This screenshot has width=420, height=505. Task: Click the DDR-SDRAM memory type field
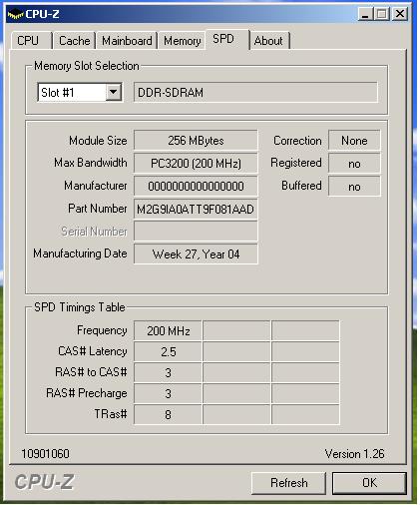[x=255, y=92]
